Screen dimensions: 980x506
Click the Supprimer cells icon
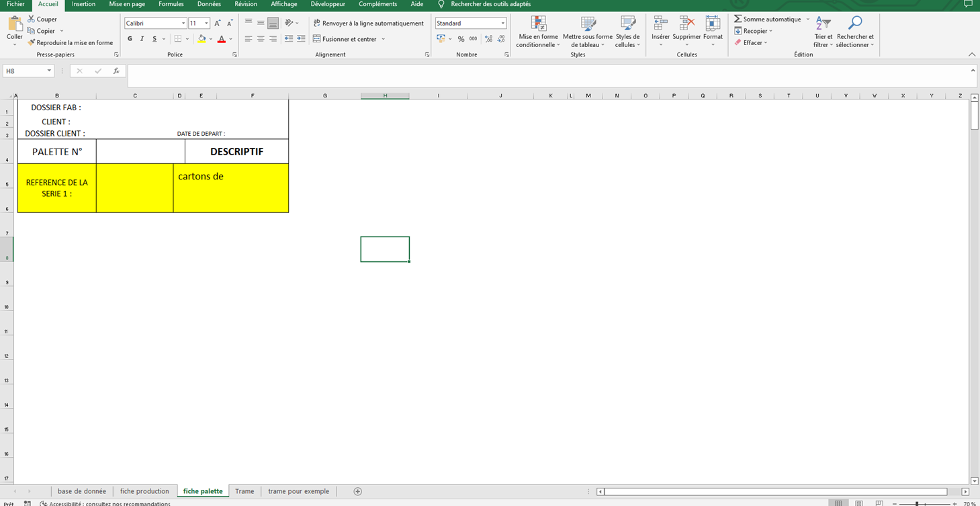(686, 24)
